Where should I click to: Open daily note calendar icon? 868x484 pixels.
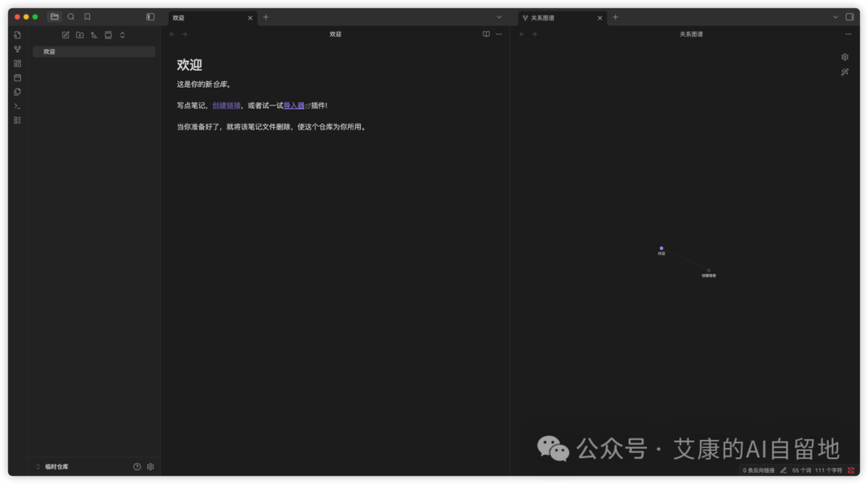[18, 77]
